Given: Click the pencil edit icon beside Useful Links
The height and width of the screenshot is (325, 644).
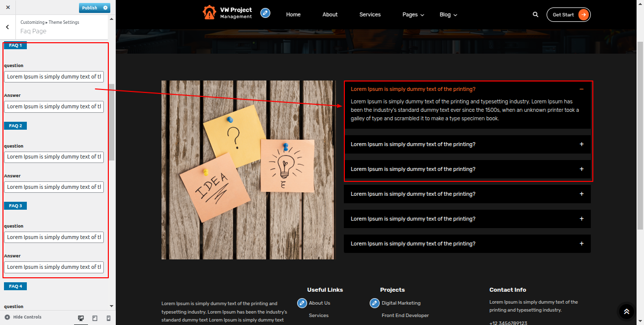Looking at the screenshot, I should (302, 303).
